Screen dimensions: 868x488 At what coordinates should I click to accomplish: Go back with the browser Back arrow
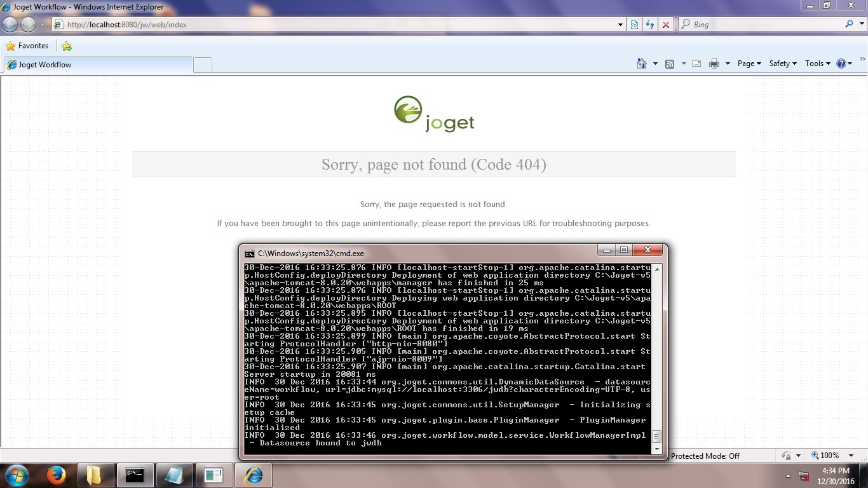click(x=10, y=24)
